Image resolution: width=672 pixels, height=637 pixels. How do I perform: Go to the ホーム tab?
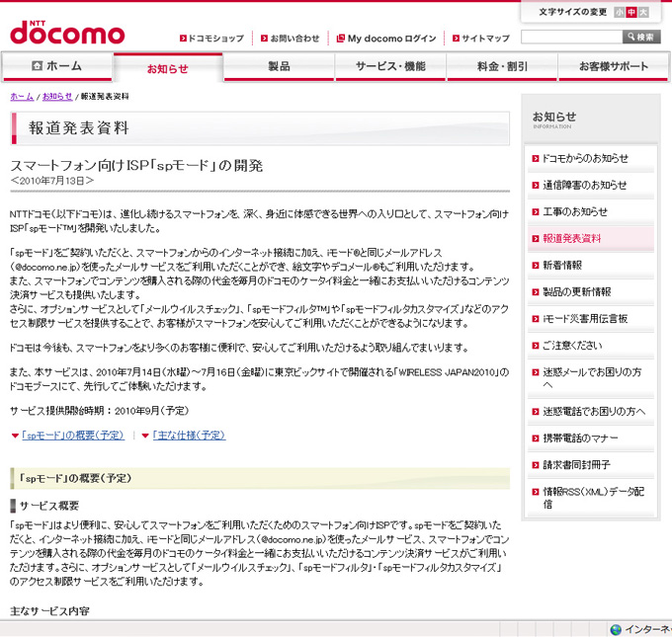57,66
